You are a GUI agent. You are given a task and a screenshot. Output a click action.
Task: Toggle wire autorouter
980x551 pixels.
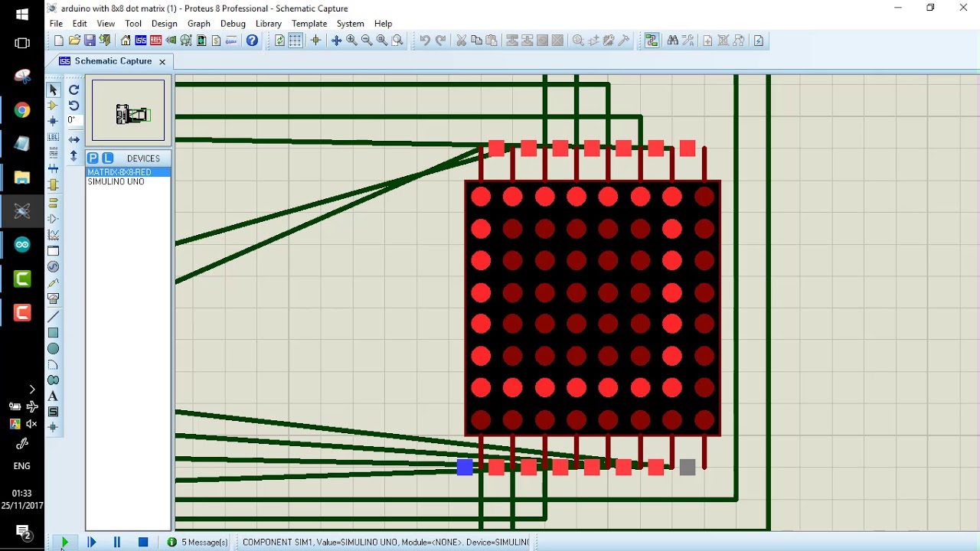tap(652, 41)
